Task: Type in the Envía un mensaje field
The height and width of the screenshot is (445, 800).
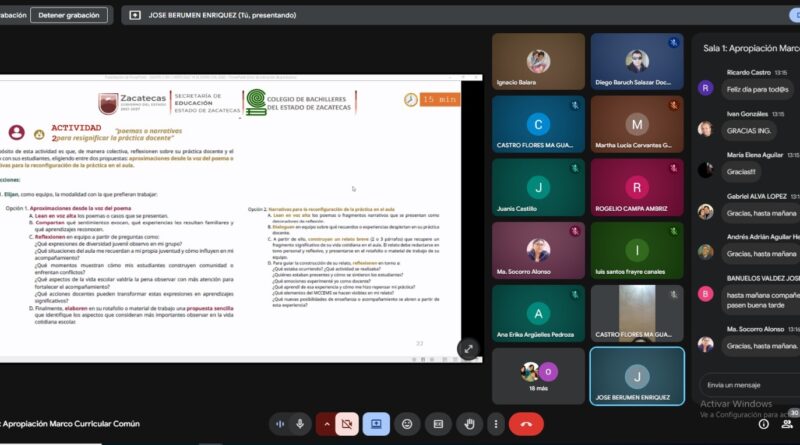Action: 745,384
